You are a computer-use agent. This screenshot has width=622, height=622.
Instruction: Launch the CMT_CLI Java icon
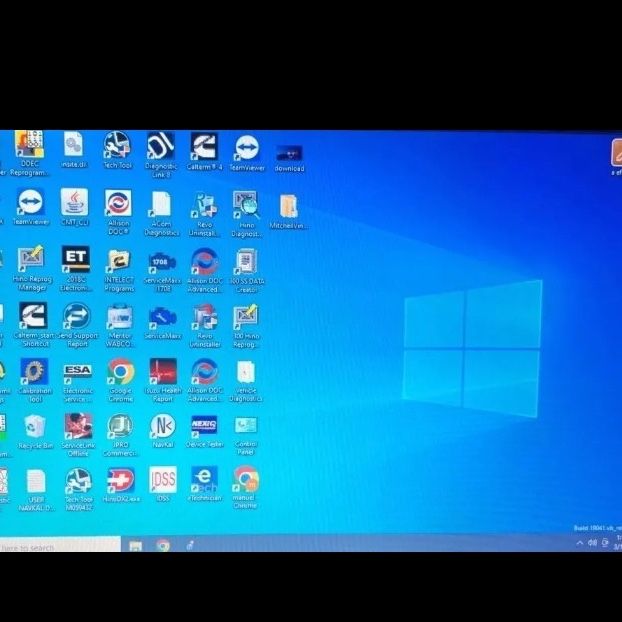click(x=75, y=207)
